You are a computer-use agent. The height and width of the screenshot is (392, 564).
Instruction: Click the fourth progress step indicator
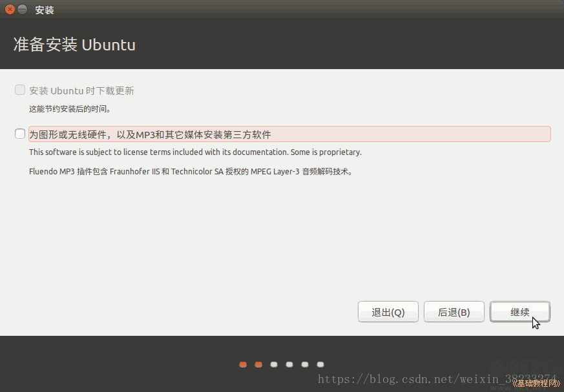(x=289, y=364)
